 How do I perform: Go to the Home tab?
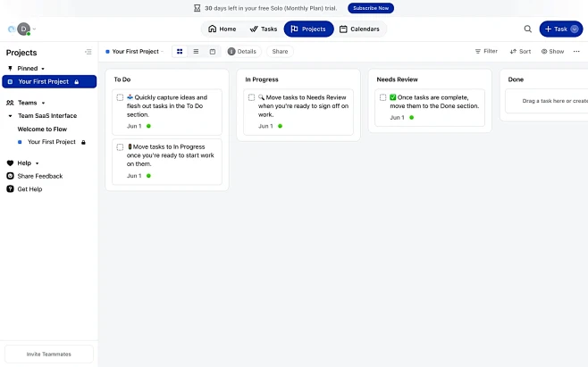(x=222, y=29)
